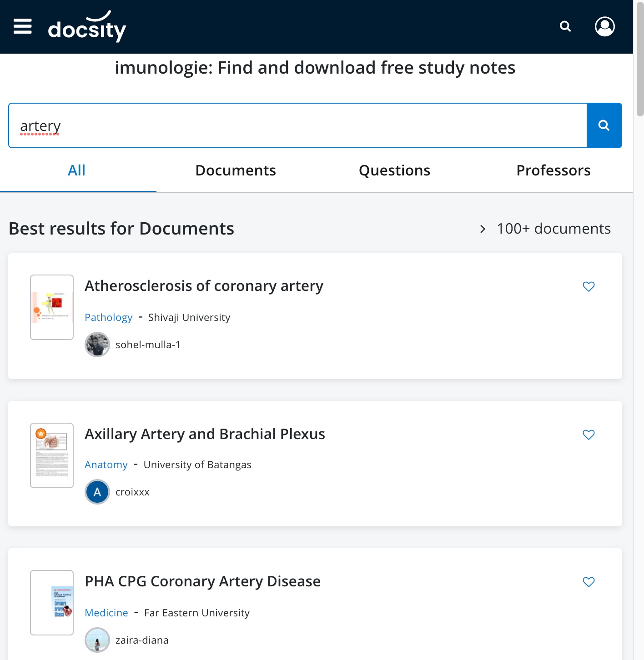
Task: Switch to the Questions tab
Action: (x=394, y=170)
